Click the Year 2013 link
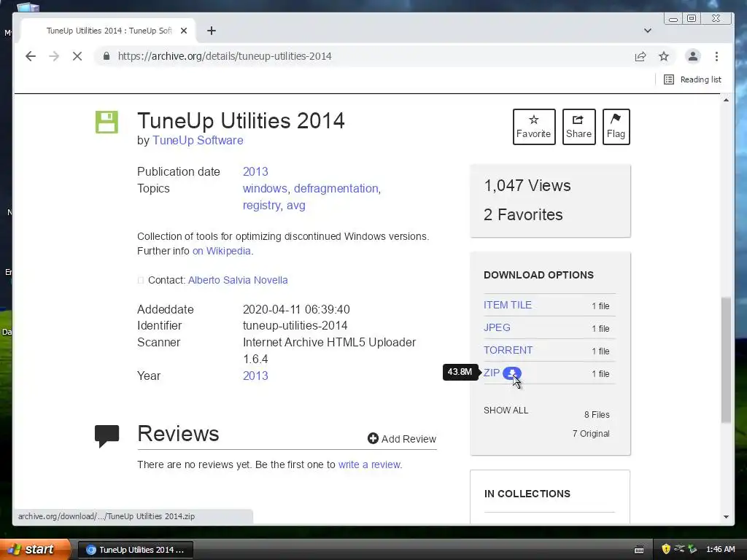The image size is (747, 560). pyautogui.click(x=255, y=376)
